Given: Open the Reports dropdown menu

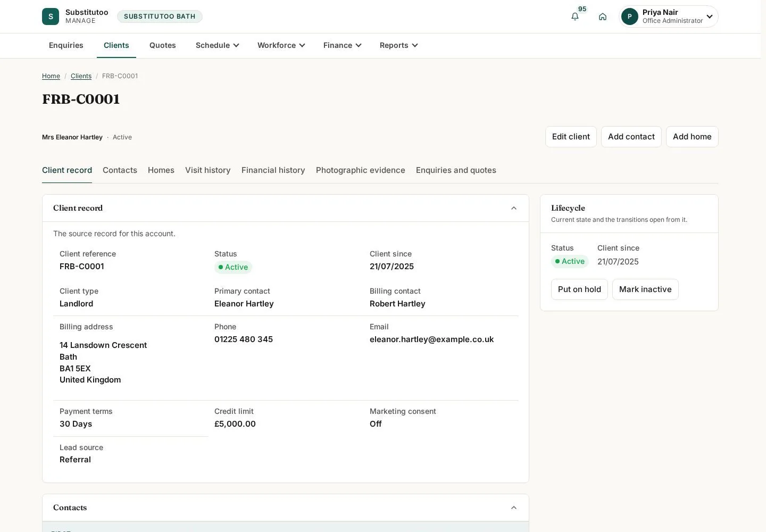Looking at the screenshot, I should pos(399,45).
